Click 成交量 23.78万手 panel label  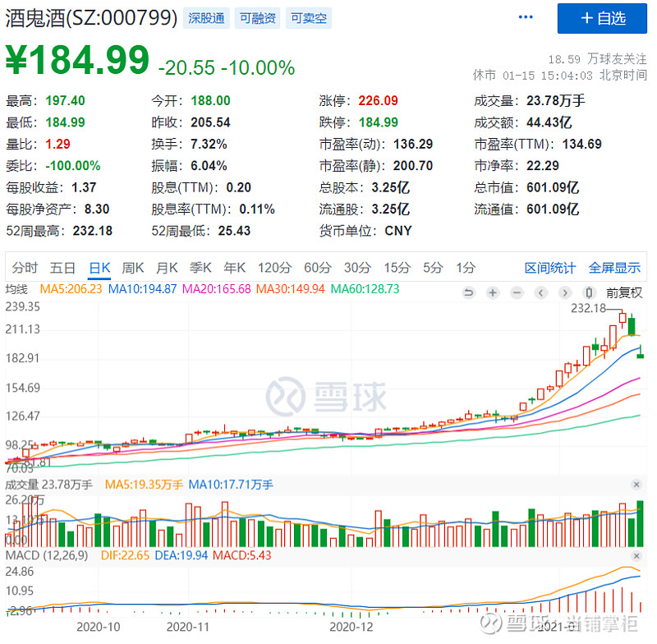(x=48, y=485)
